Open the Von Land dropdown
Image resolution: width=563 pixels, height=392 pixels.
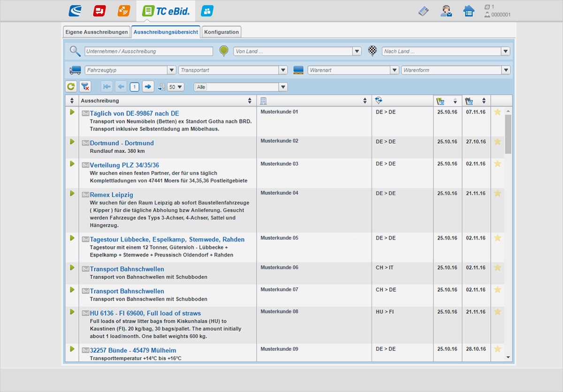(357, 51)
